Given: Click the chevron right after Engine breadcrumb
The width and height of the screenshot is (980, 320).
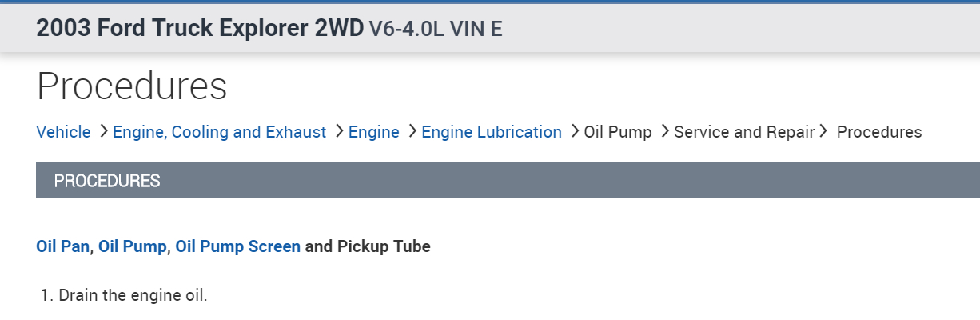Looking at the screenshot, I should click(x=412, y=131).
